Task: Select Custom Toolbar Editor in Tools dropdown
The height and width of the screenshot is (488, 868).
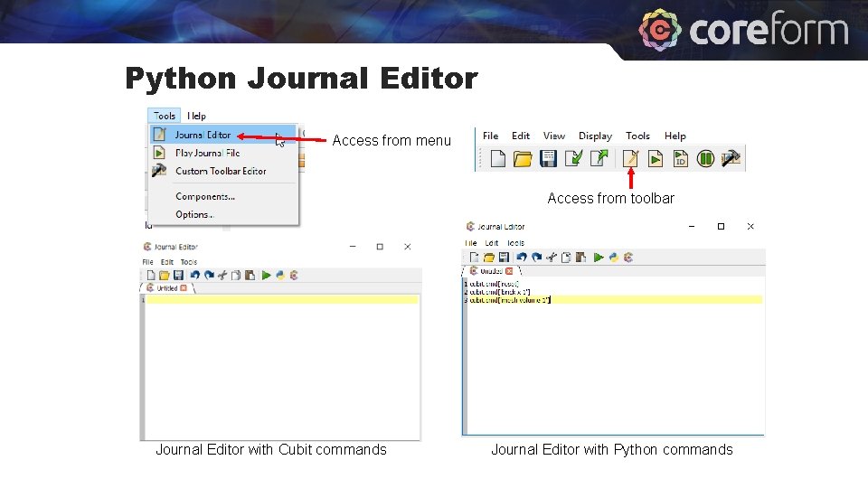Action: click(x=223, y=171)
